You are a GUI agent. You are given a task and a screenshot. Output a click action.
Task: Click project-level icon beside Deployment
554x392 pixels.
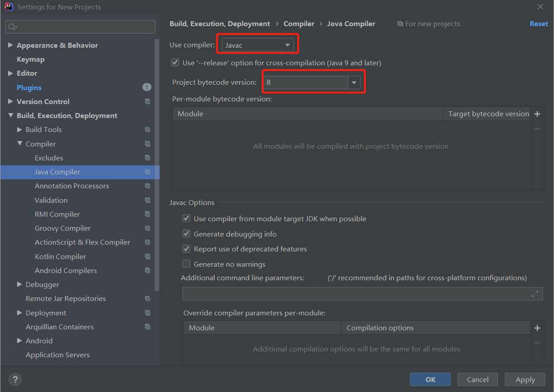point(147,313)
